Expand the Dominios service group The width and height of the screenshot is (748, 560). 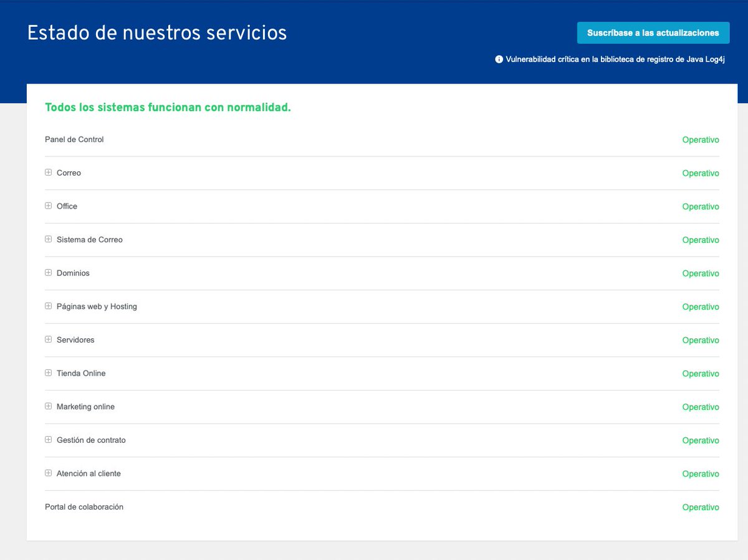(49, 273)
